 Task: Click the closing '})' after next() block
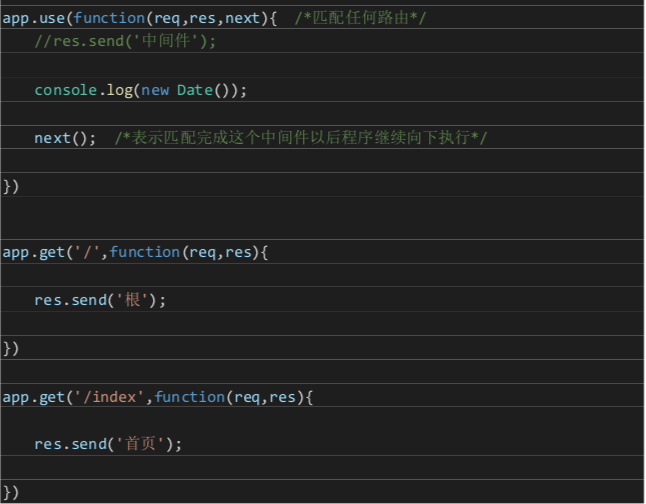click(x=11, y=186)
